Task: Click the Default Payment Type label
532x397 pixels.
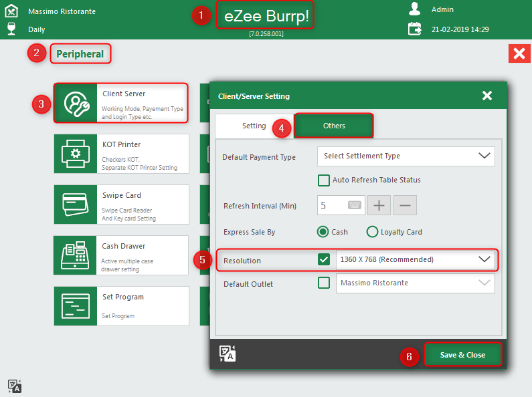Action: [x=259, y=157]
